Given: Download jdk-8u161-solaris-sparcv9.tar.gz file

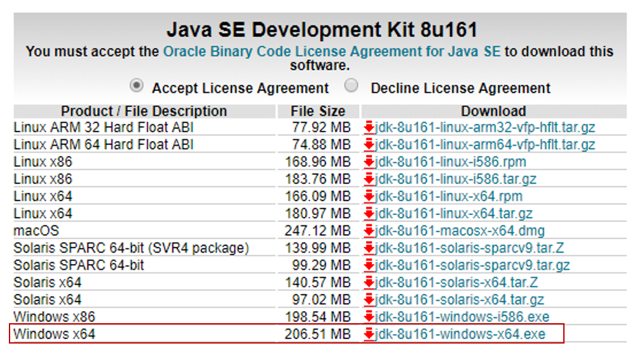Looking at the screenshot, I should coord(472,265).
